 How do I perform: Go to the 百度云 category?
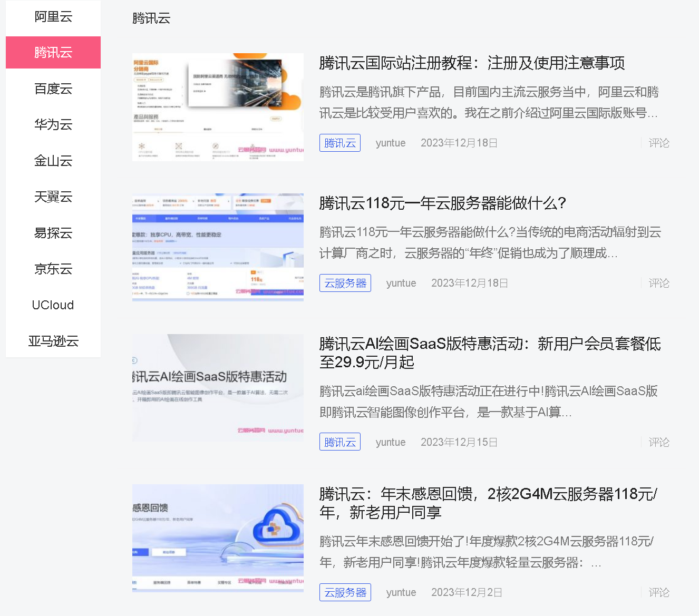coord(53,89)
